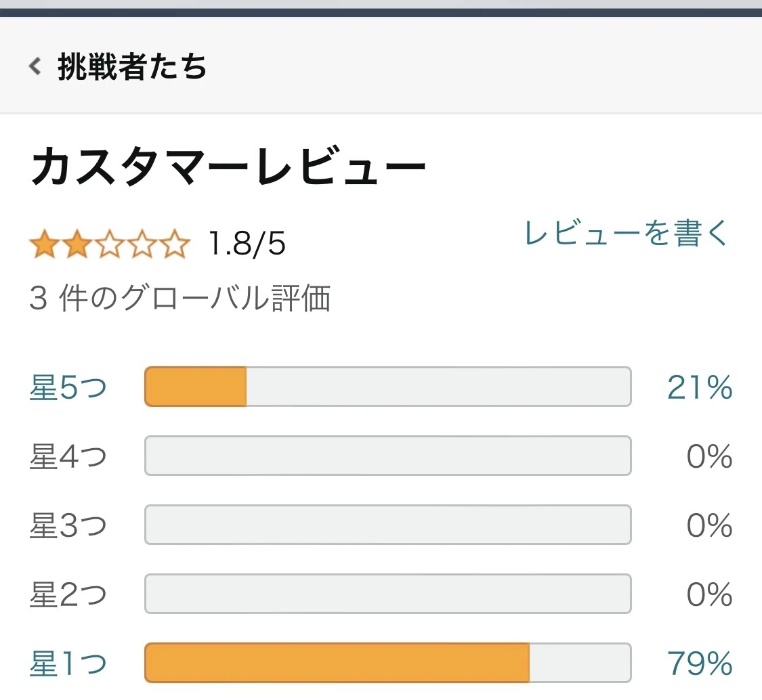Click the empty 4-star bar
This screenshot has height=700, width=762.
pos(388,456)
